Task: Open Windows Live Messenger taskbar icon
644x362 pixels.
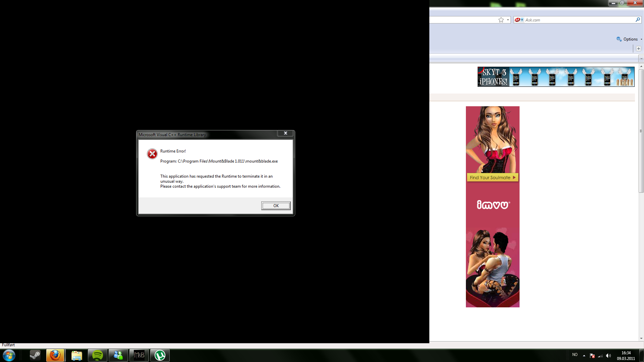Action: point(118,355)
